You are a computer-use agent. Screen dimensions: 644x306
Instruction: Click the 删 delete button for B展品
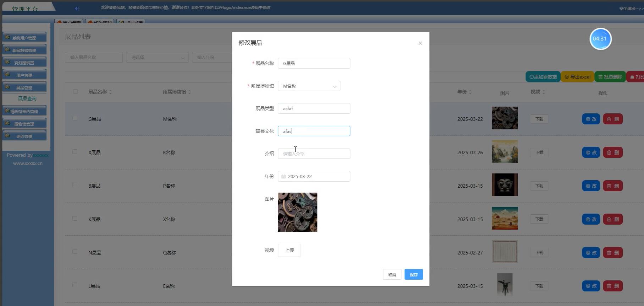click(613, 186)
